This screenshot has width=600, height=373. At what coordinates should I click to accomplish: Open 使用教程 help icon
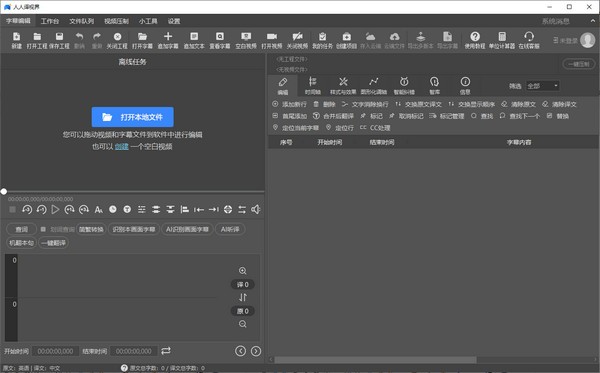pyautogui.click(x=475, y=40)
